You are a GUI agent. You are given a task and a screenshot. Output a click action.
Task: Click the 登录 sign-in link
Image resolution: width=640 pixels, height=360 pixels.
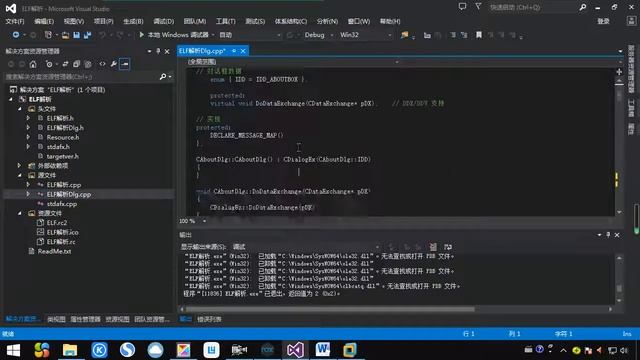point(604,21)
